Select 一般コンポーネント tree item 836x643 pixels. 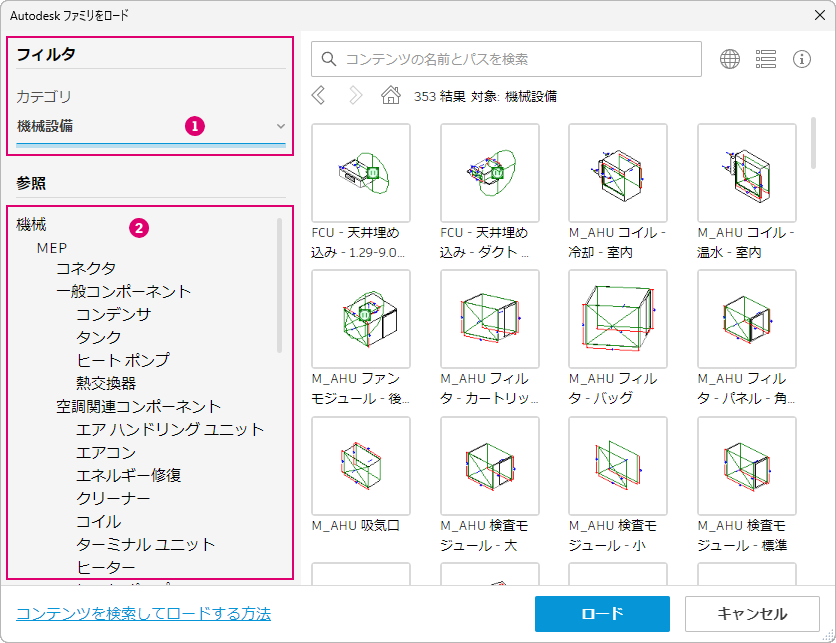123,292
